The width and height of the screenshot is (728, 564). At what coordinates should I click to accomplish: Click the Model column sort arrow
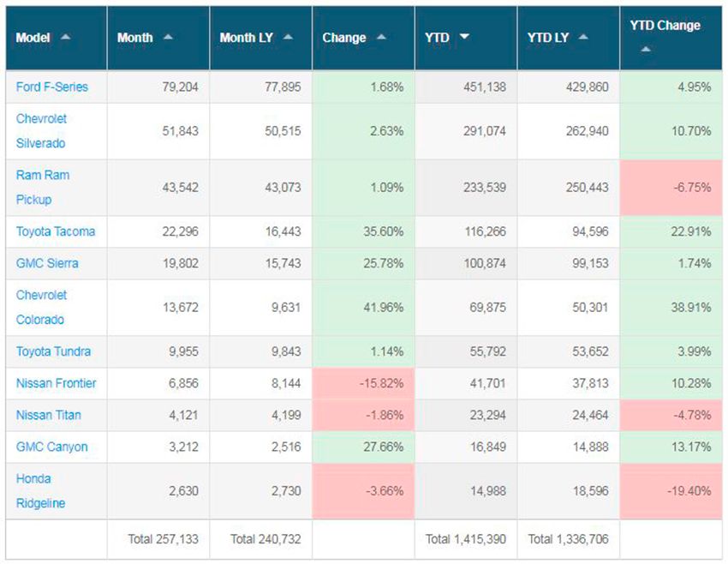pyautogui.click(x=66, y=38)
